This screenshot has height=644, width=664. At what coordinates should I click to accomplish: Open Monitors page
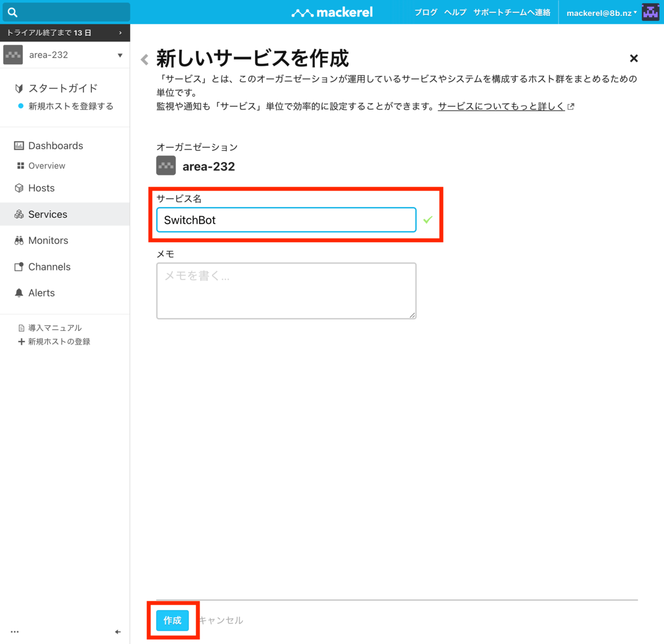coord(48,240)
